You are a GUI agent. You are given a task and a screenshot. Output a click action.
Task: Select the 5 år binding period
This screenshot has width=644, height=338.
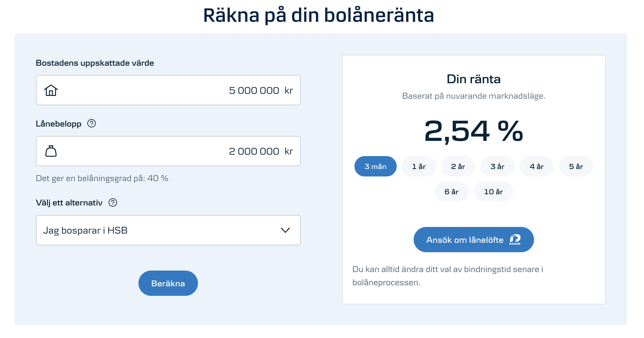point(576,166)
